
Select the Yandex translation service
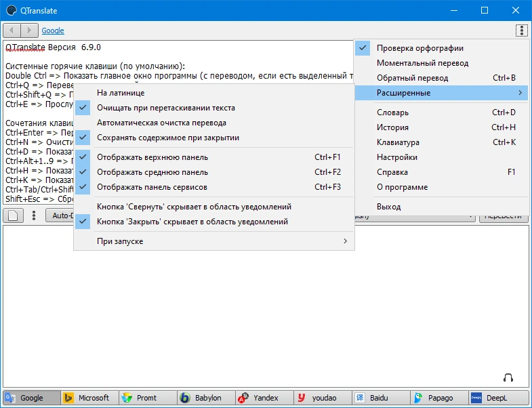tap(264, 397)
